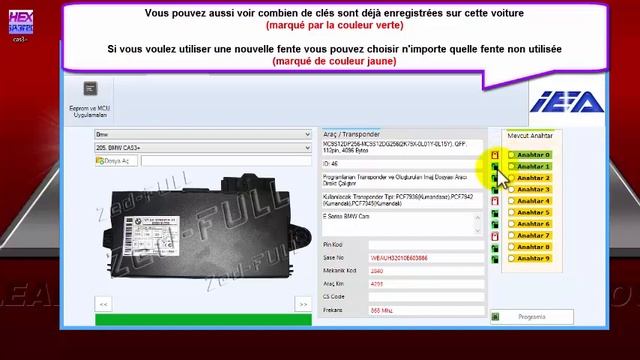
Task: Click the 'ID: 46' text
Action: point(330,164)
